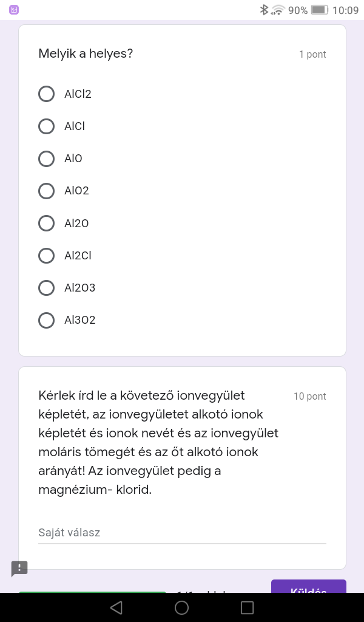
Task: Tap the recent apps square button
Action: click(x=247, y=607)
